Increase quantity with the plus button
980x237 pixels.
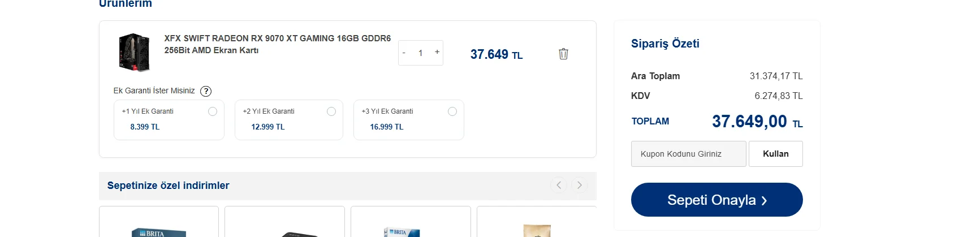click(x=437, y=52)
